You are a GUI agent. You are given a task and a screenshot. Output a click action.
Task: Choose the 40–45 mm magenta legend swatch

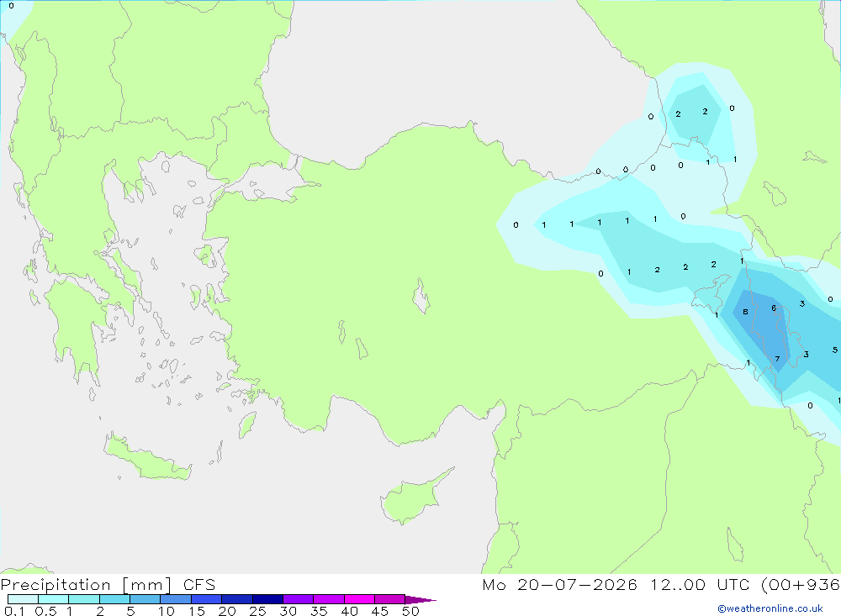click(359, 599)
